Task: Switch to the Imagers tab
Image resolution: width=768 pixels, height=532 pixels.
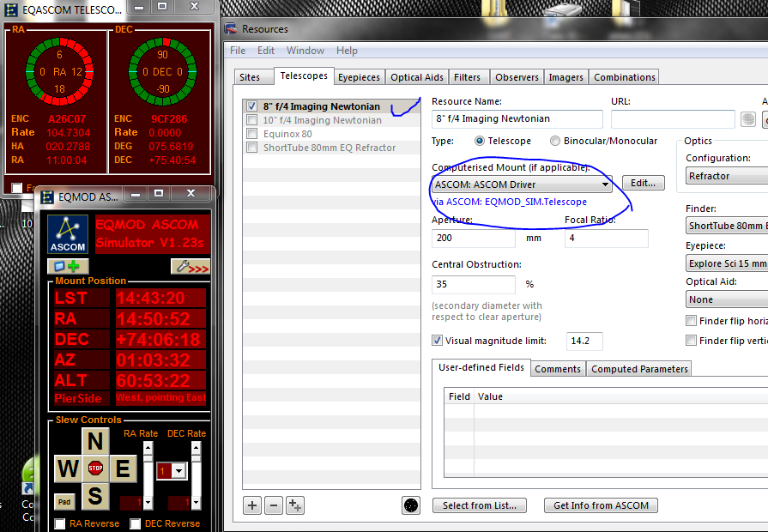Action: point(565,77)
